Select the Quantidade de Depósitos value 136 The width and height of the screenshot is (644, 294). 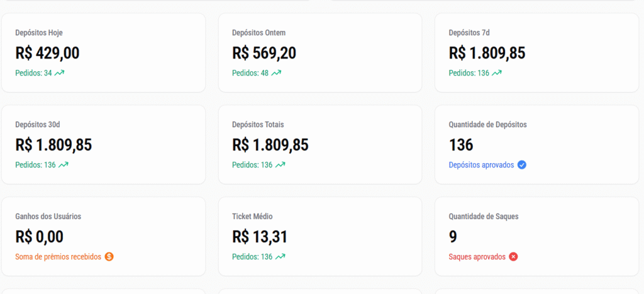click(461, 145)
